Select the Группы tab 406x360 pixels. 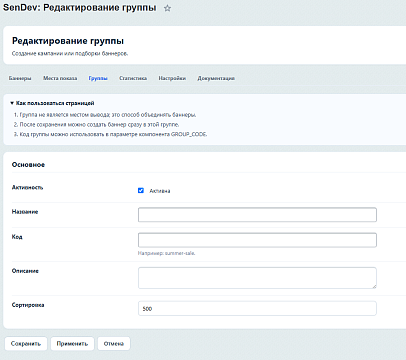tap(98, 78)
